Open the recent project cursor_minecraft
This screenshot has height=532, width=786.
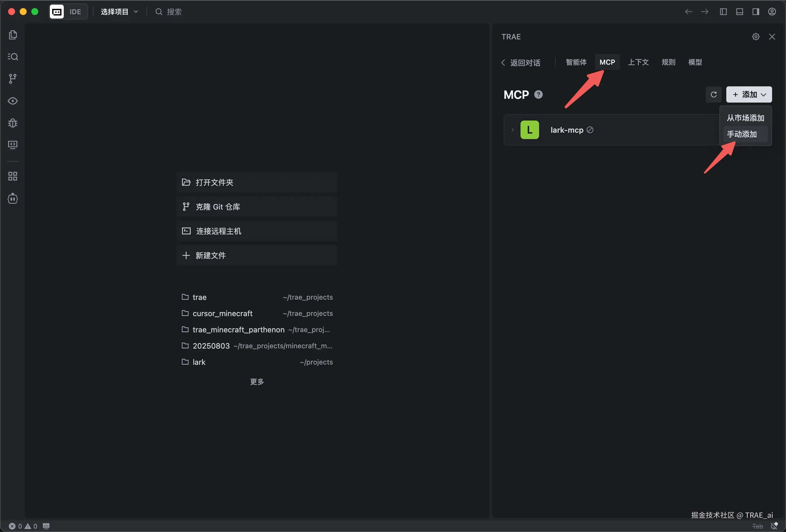click(x=222, y=314)
